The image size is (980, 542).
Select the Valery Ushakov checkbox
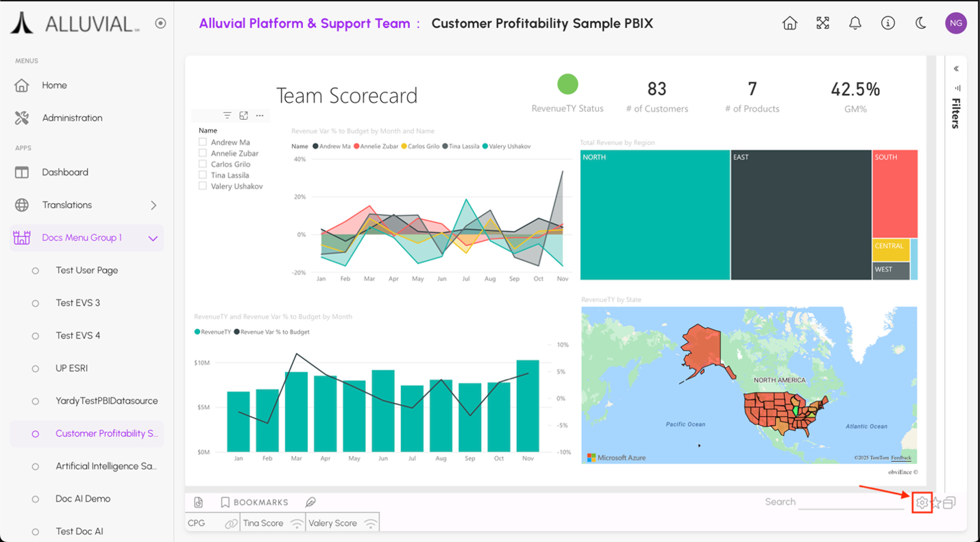203,186
